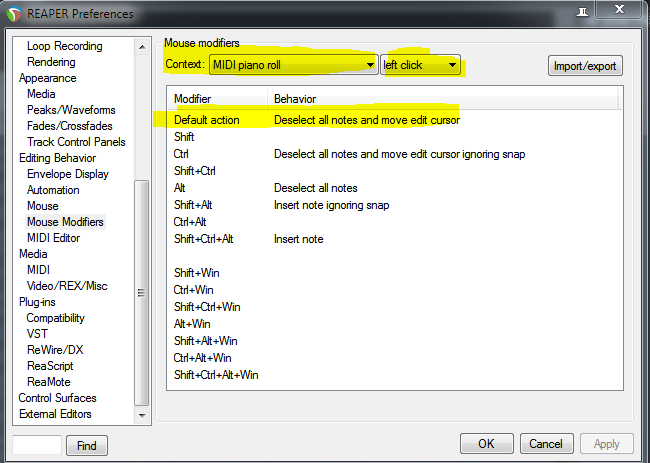Screen dimensions: 650x463
Task: Select MIDI Editor in the tree
Action: click(x=53, y=238)
